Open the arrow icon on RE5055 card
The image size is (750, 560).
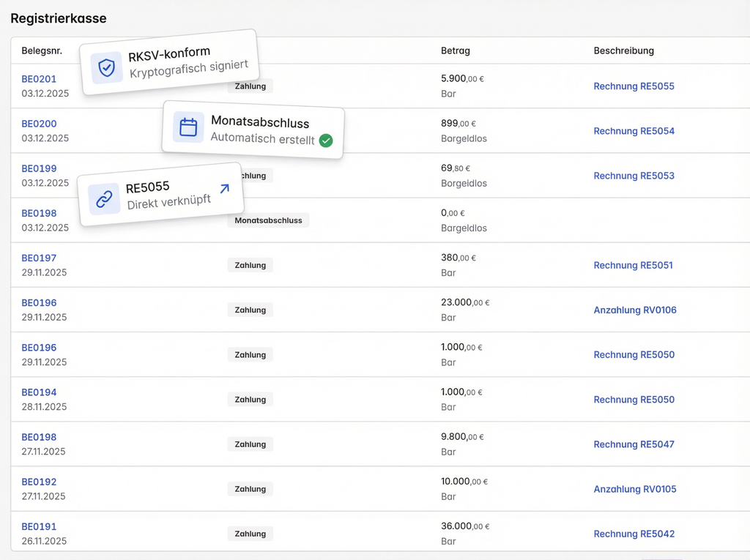[224, 189]
